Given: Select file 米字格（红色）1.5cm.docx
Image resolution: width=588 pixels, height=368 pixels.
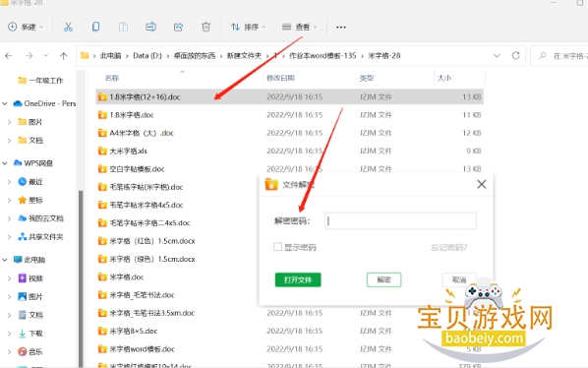Looking at the screenshot, I should tap(152, 241).
